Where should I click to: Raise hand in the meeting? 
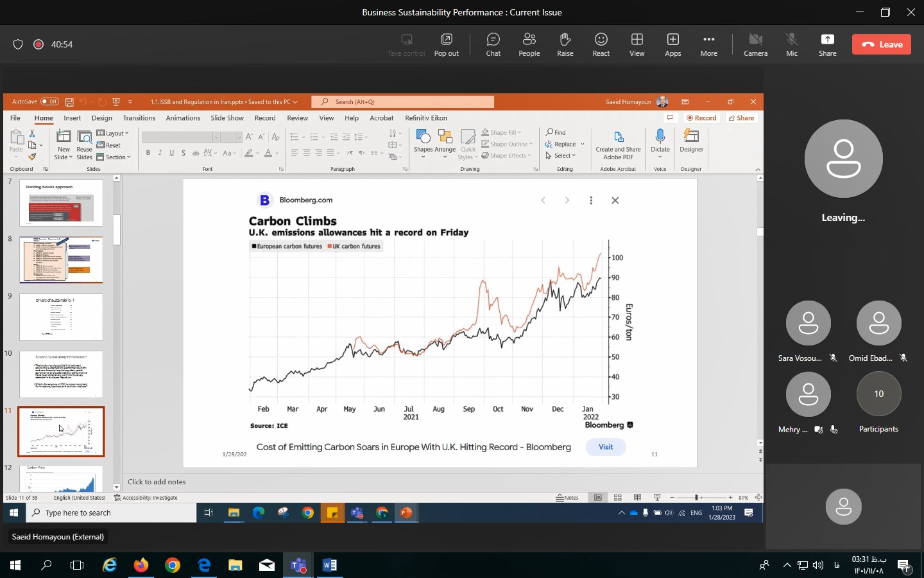point(565,44)
